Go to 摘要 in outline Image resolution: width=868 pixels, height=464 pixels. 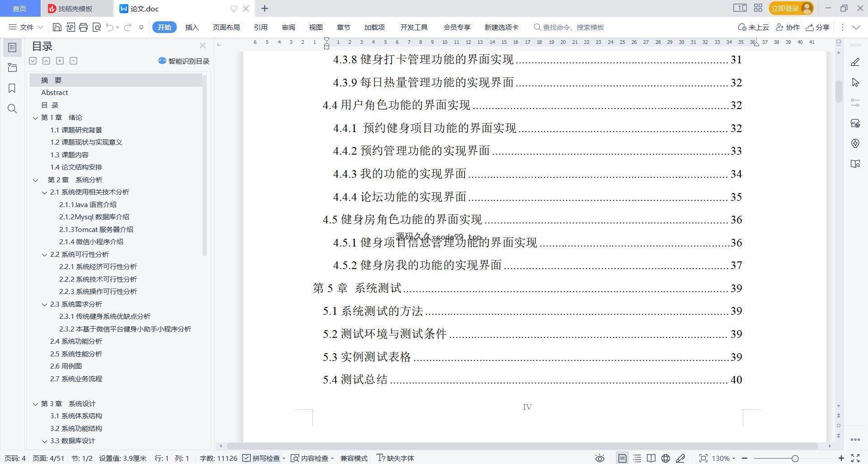click(116, 80)
